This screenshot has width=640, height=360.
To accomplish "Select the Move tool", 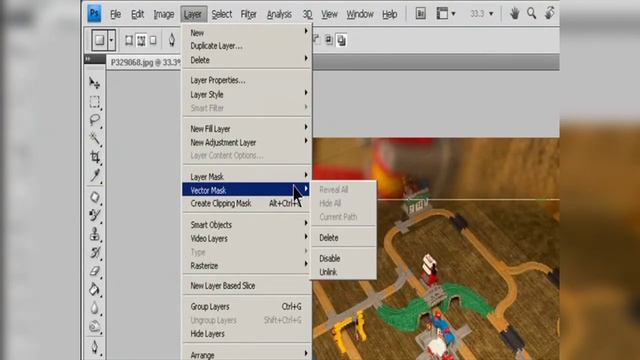I will (95, 83).
